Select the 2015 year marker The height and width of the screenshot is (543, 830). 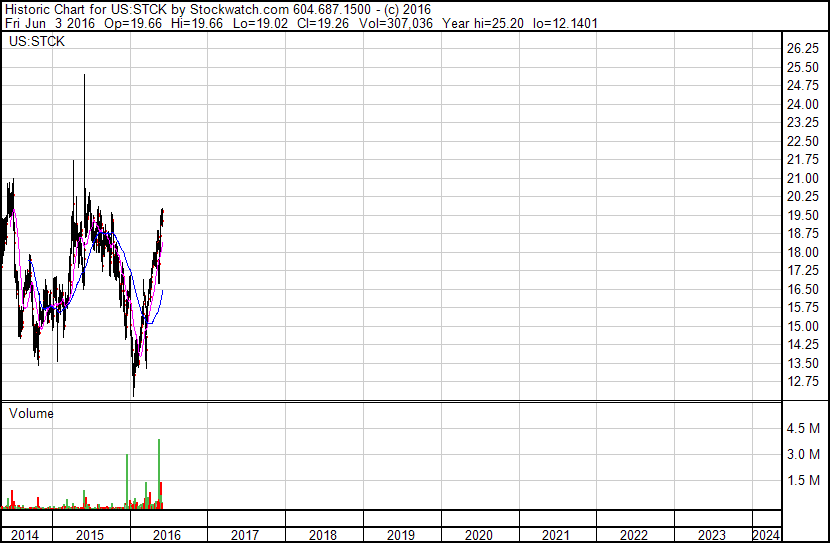tap(90, 535)
